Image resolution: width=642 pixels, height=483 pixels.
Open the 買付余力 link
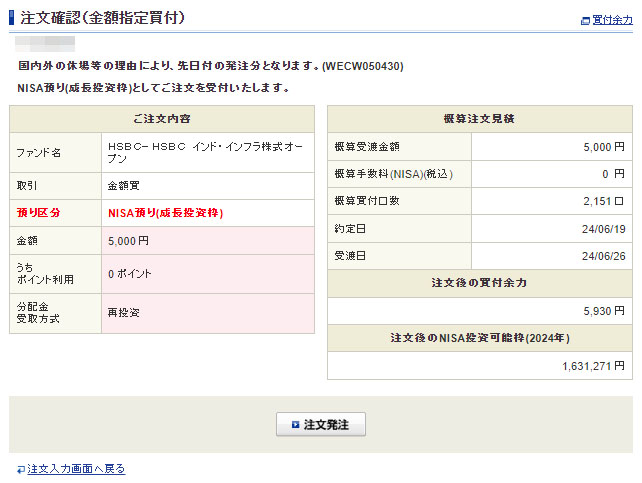(x=612, y=20)
